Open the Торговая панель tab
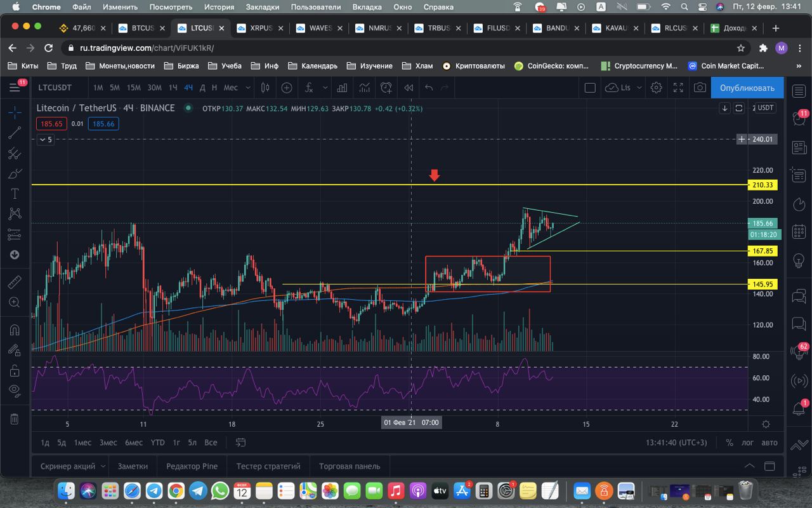812x508 pixels. [x=350, y=466]
